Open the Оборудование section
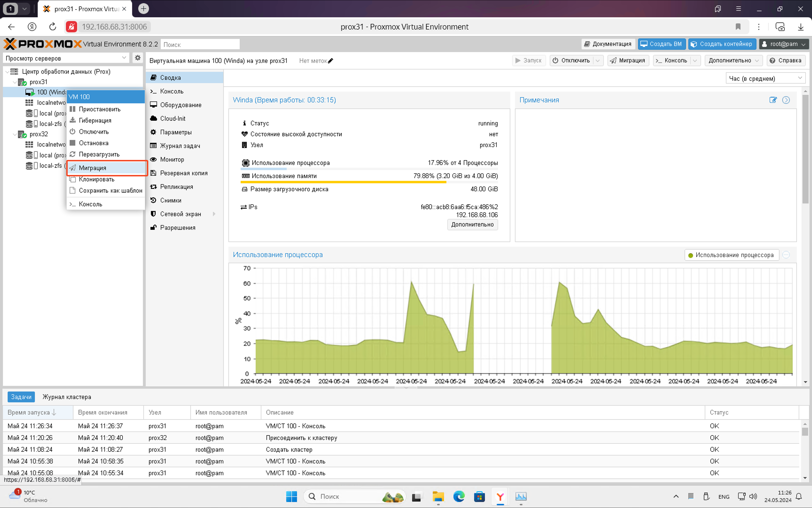Image resolution: width=812 pixels, height=508 pixels. tap(184, 105)
